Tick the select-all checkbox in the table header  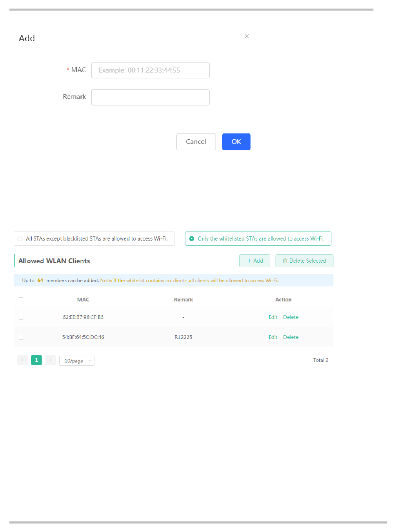(21, 300)
